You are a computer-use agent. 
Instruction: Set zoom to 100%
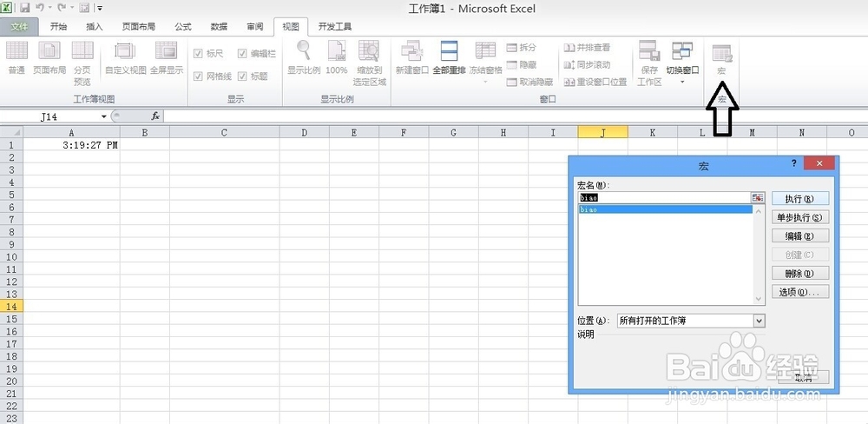coord(337,57)
